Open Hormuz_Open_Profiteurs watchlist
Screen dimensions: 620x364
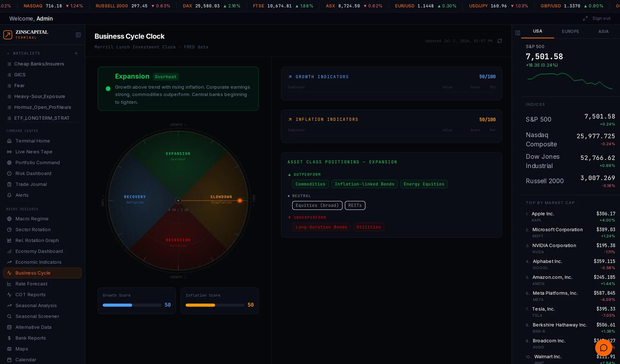tap(42, 107)
